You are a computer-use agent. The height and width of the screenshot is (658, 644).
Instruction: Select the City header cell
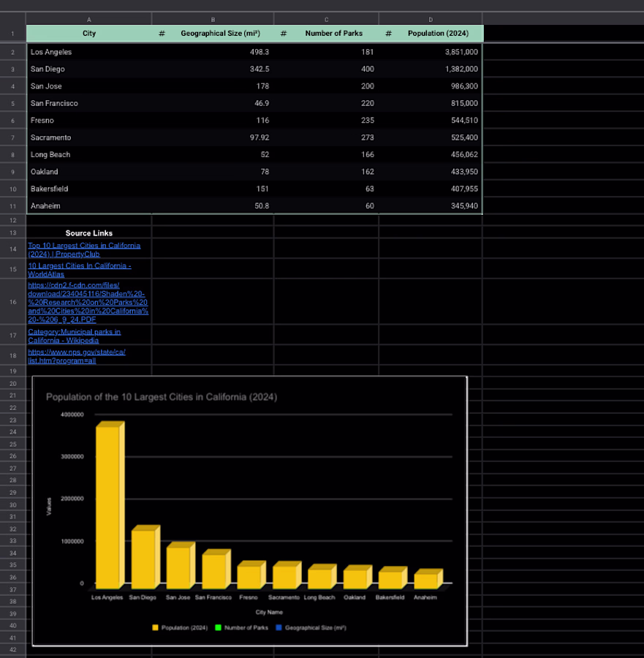tap(89, 34)
